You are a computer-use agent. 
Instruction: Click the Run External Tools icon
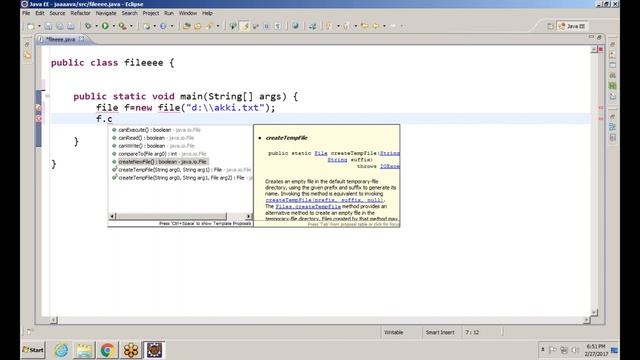[x=122, y=26]
